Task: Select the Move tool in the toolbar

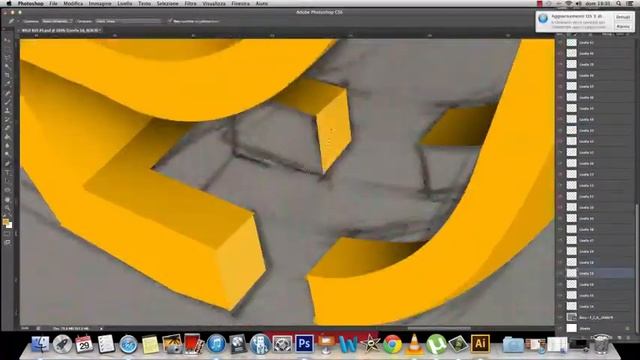Action: point(7,41)
